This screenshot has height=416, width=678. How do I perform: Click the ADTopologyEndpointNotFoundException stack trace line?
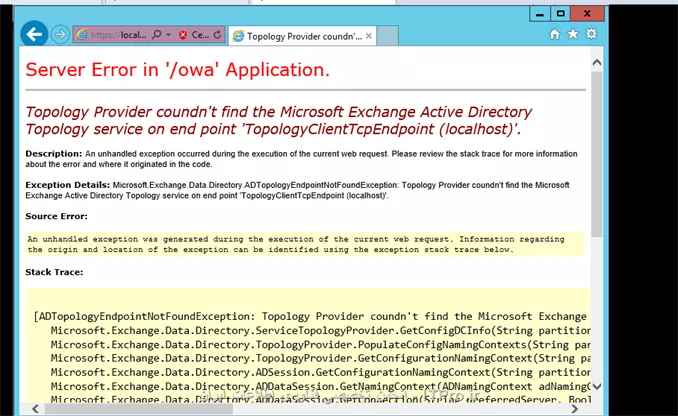pyautogui.click(x=310, y=317)
